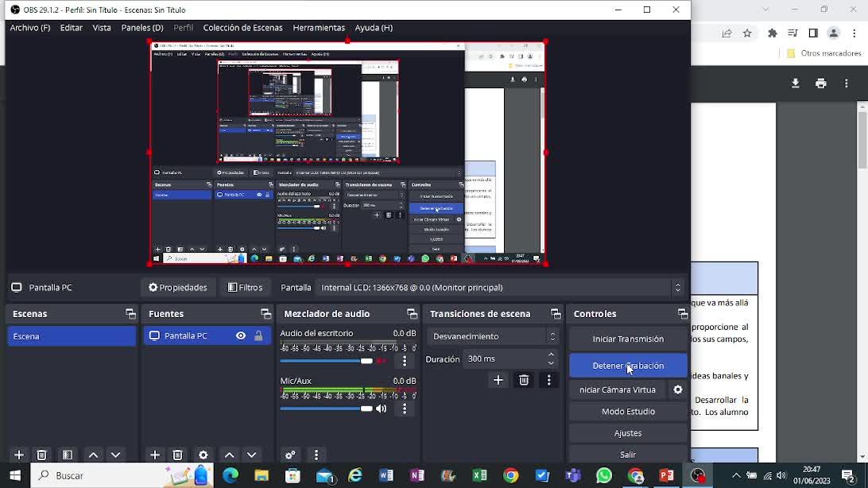Expand the Pantalla monitor selection dropdown

676,287
